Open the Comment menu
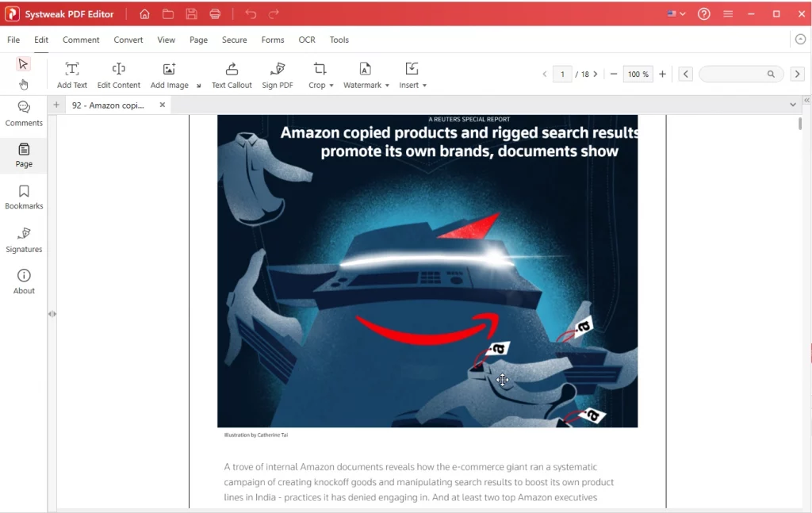This screenshot has height=513, width=812. [x=81, y=40]
